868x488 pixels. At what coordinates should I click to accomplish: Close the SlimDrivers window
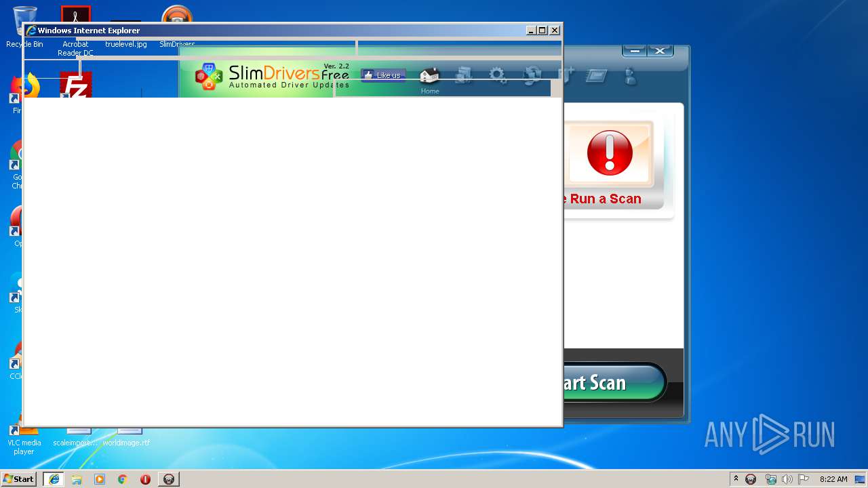click(x=660, y=51)
